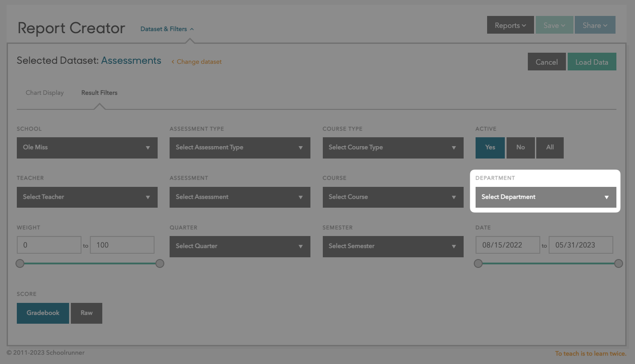The image size is (635, 364).
Task: Collapse the Dataset & Filters expander
Action: click(x=167, y=29)
